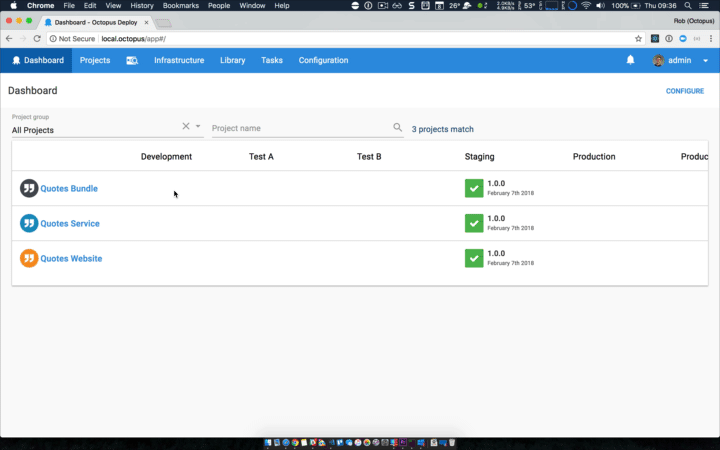Click the notifications bell icon
The image size is (720, 450).
click(630, 60)
